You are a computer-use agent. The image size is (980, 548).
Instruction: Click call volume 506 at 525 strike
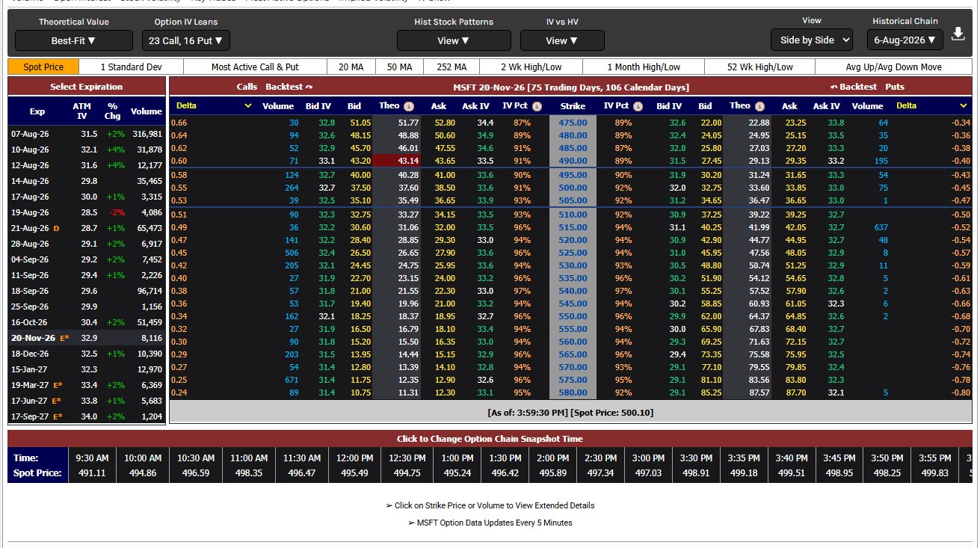(291, 253)
